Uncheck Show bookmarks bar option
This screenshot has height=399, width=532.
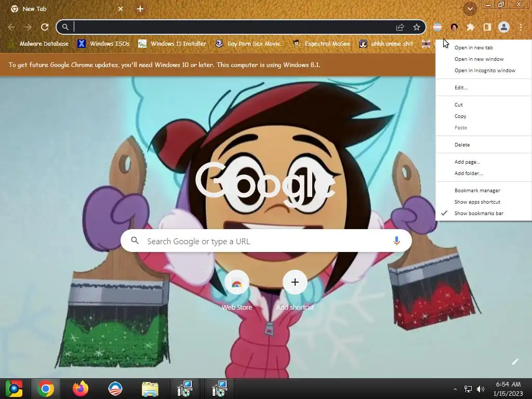click(484, 214)
